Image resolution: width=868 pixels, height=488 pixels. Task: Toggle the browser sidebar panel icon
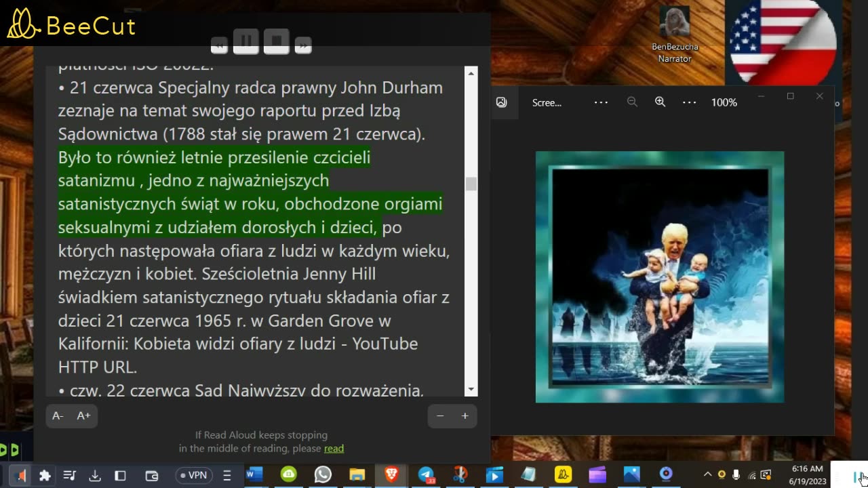(120, 476)
